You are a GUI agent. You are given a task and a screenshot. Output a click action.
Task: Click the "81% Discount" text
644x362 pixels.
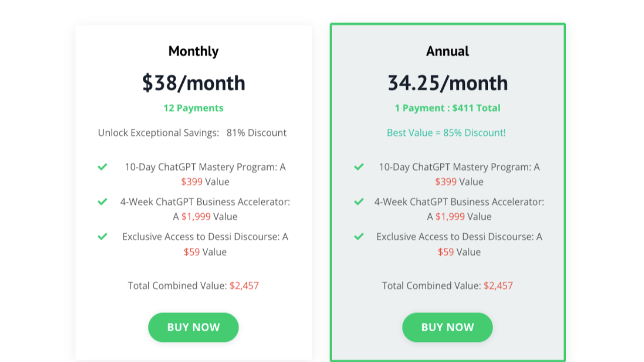[257, 133]
